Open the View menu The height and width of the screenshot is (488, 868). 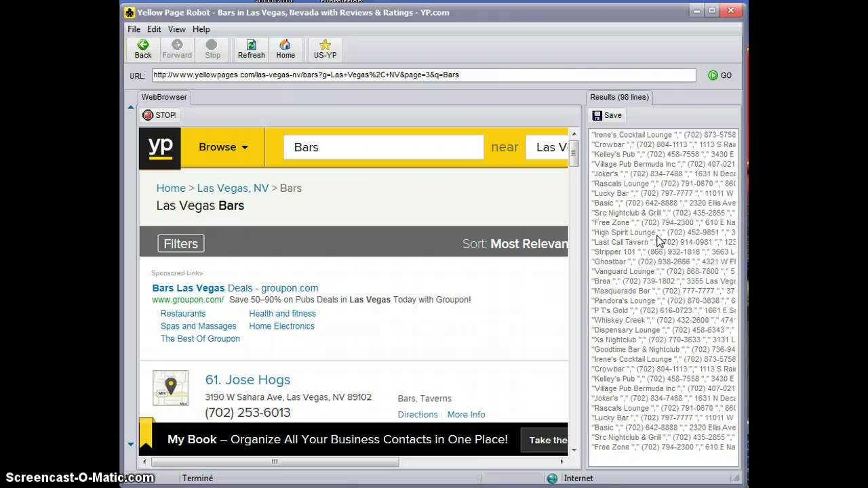pos(176,29)
